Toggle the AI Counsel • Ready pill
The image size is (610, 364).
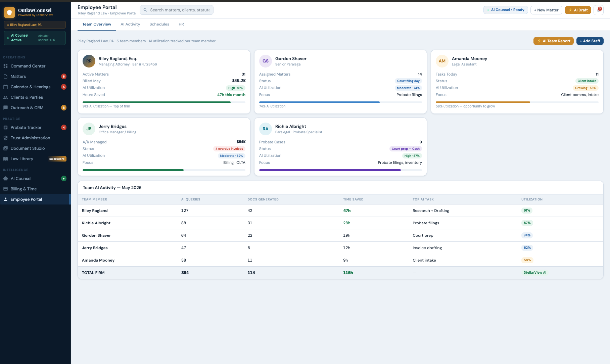click(506, 10)
